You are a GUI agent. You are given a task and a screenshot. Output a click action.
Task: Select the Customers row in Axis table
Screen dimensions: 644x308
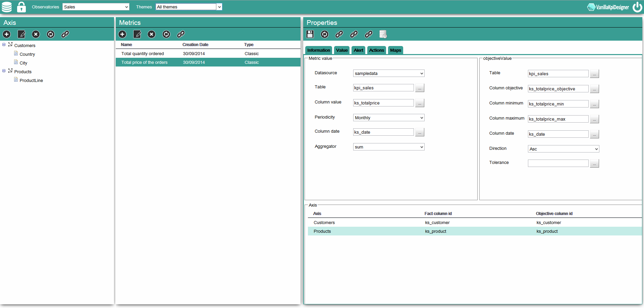click(x=475, y=222)
